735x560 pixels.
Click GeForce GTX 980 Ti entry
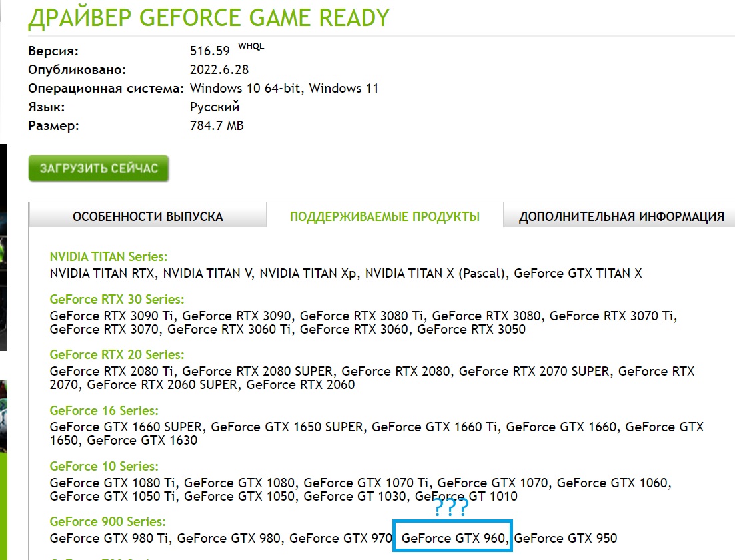pos(109,539)
